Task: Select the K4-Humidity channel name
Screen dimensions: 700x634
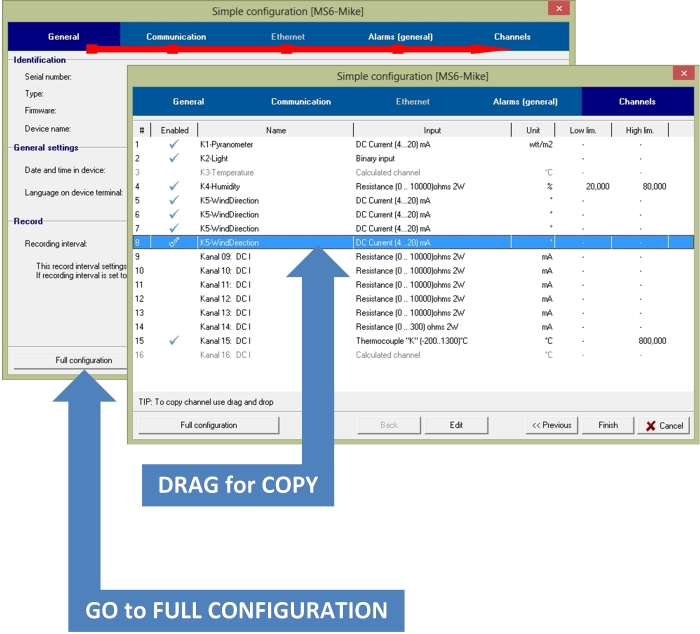Action: pyautogui.click(x=220, y=186)
